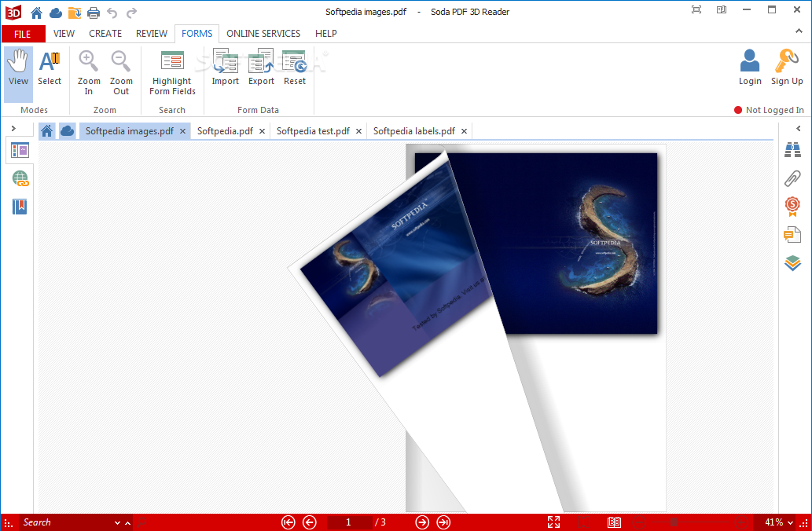Open the binoculars search panel

[x=792, y=150]
